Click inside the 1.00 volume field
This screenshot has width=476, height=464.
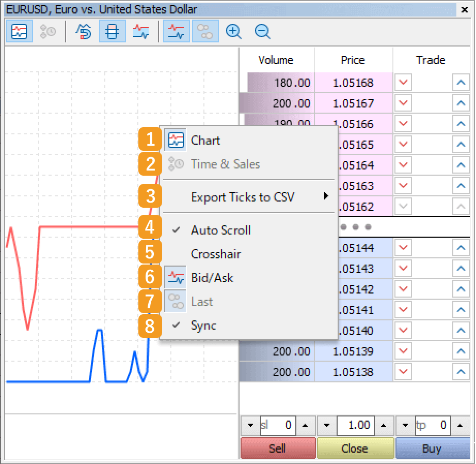[355, 425]
